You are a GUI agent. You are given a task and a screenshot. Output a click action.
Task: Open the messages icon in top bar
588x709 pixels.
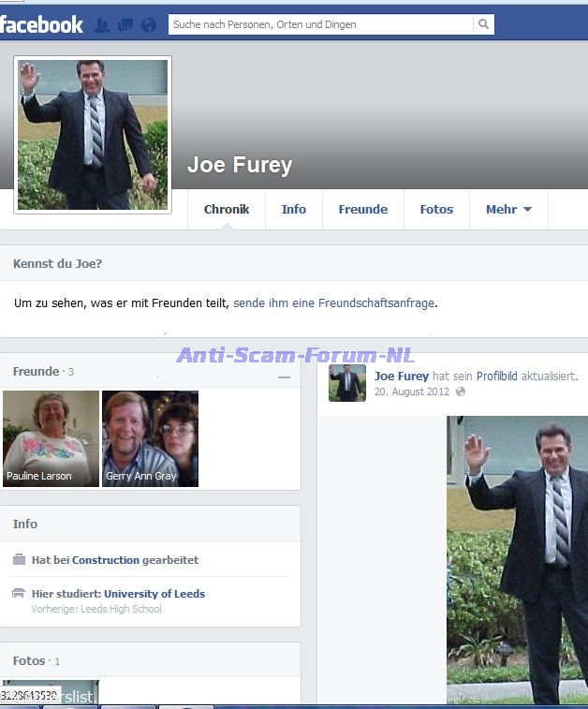tap(125, 25)
